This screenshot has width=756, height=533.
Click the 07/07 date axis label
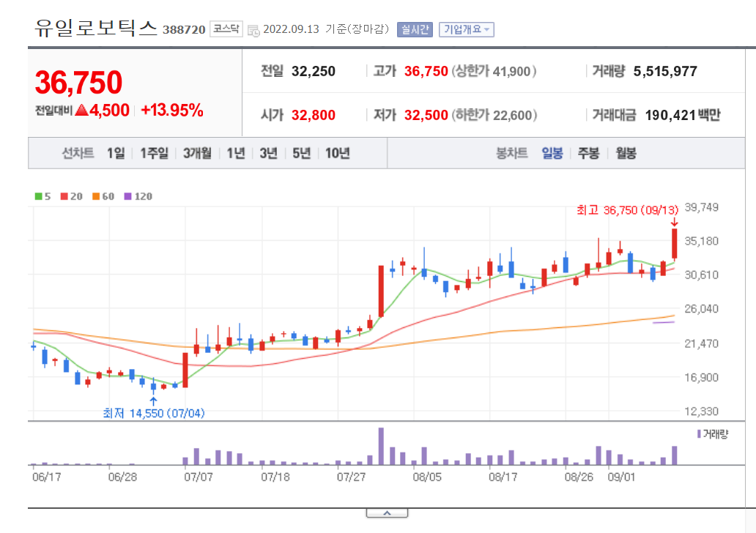[199, 477]
